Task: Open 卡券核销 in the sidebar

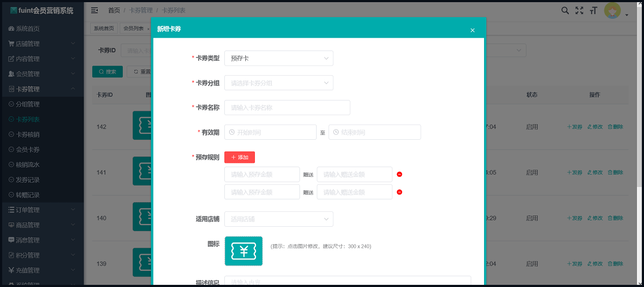Action: click(x=27, y=134)
